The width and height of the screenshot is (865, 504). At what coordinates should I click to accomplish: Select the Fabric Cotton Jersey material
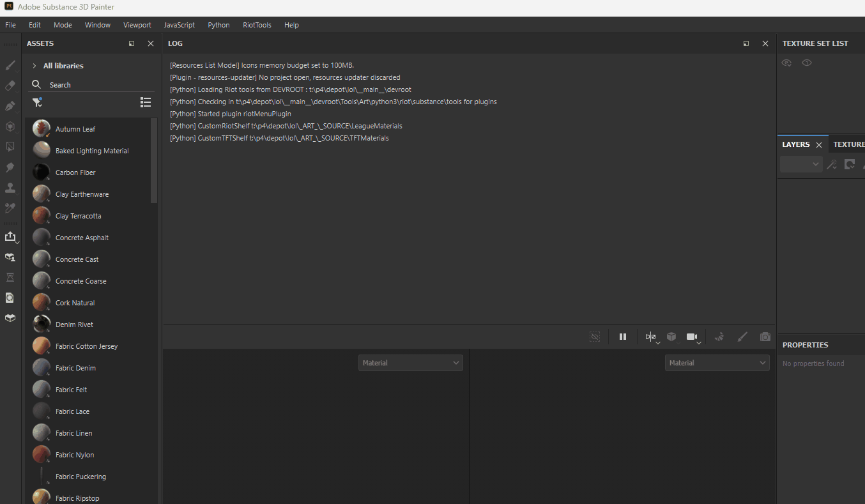pyautogui.click(x=88, y=346)
